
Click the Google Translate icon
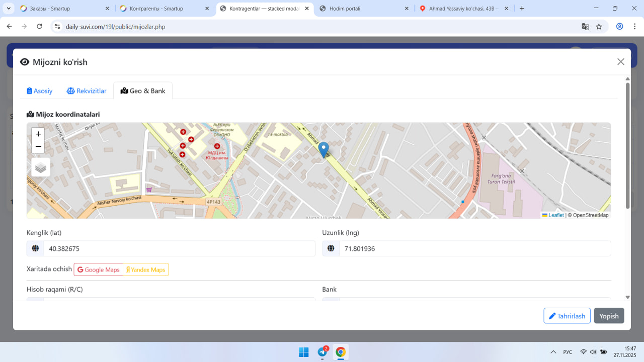point(585,27)
